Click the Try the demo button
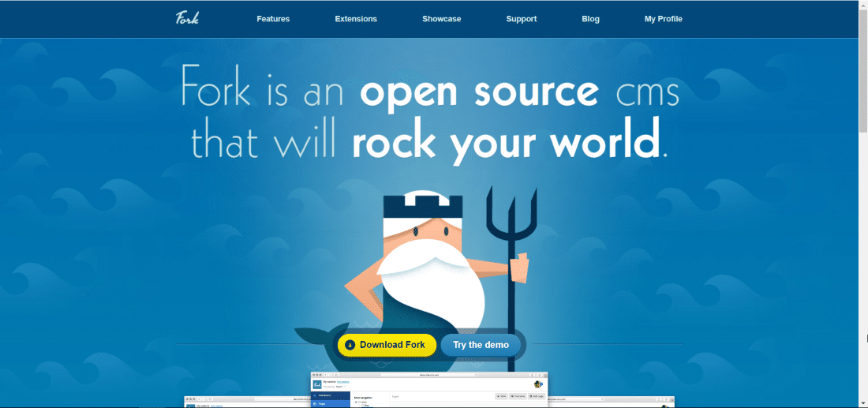 (481, 345)
